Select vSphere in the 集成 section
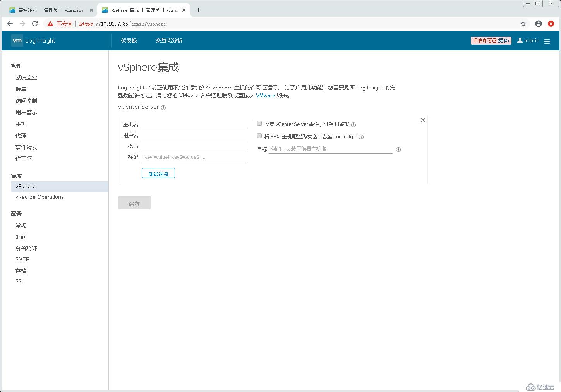 coord(60,186)
